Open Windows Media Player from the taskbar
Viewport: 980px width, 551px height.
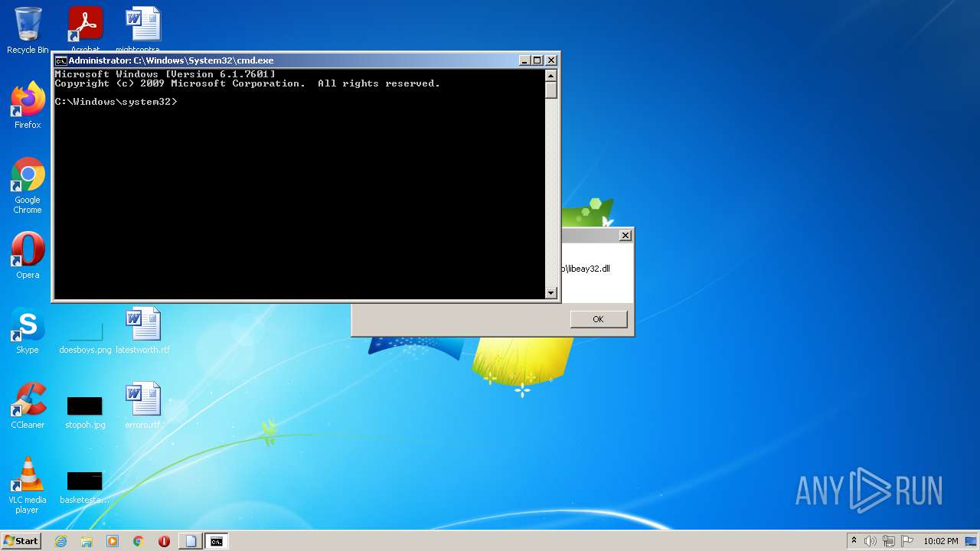[x=113, y=541]
